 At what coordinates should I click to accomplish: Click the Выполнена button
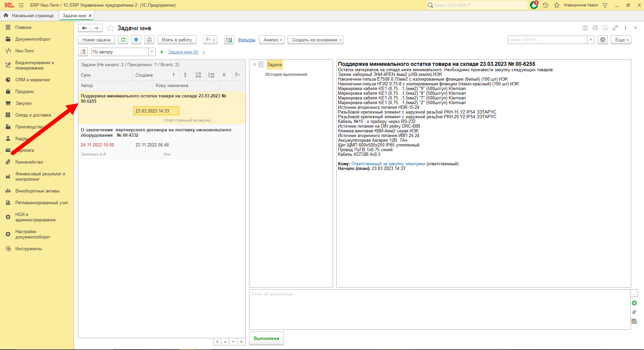click(x=266, y=338)
